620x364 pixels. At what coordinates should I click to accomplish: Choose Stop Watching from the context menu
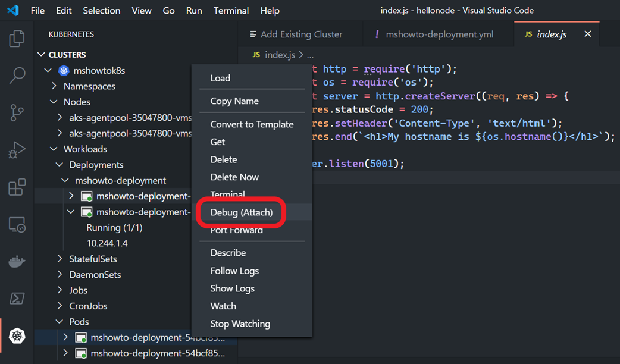pyautogui.click(x=252, y=324)
